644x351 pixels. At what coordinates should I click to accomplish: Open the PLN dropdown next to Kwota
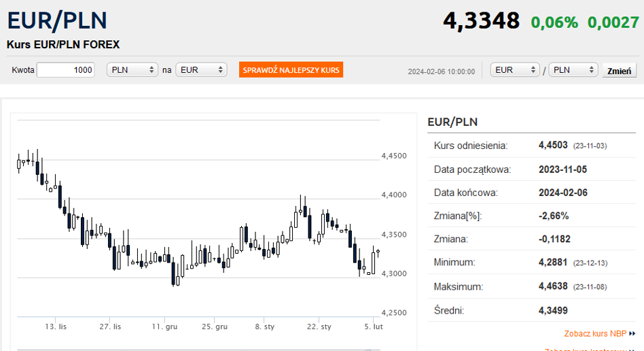(x=133, y=70)
